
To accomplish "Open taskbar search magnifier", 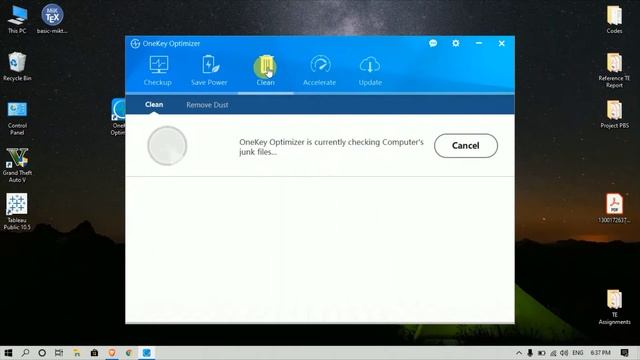I will tap(25, 353).
